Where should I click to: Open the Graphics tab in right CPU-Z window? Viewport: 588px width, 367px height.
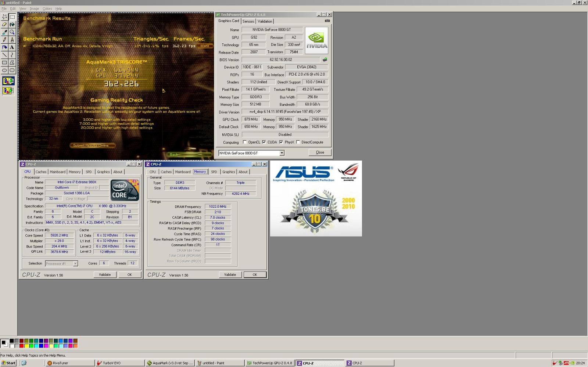coord(229,172)
